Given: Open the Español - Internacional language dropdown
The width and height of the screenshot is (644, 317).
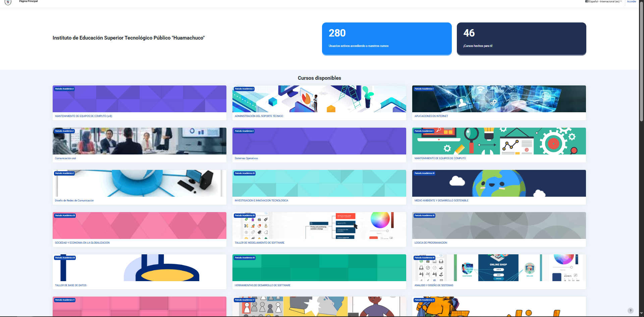Looking at the screenshot, I should [603, 2].
